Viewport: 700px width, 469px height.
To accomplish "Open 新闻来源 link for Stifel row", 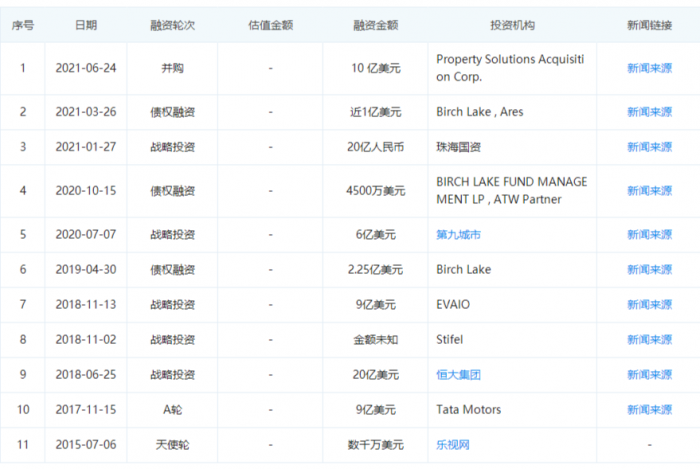I will pos(649,340).
